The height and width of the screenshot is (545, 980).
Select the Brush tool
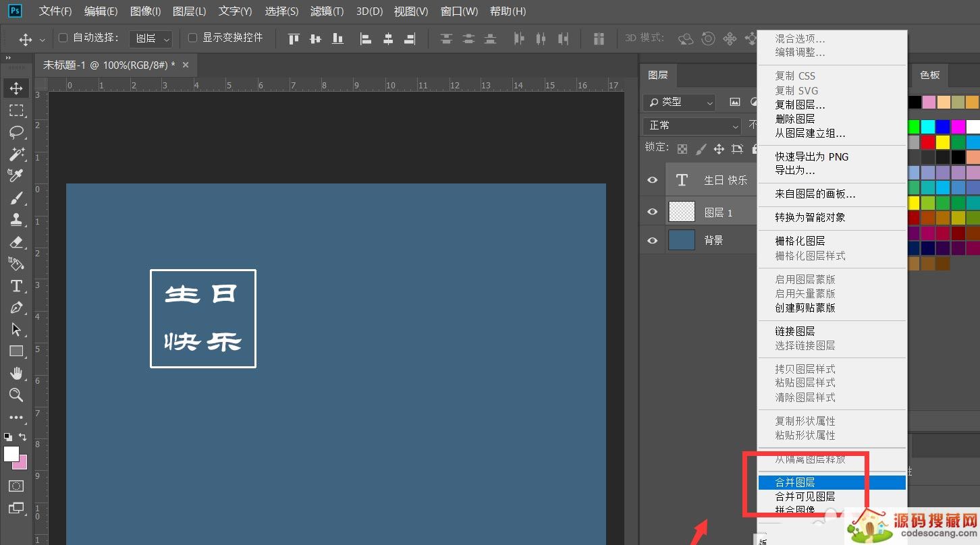point(16,198)
